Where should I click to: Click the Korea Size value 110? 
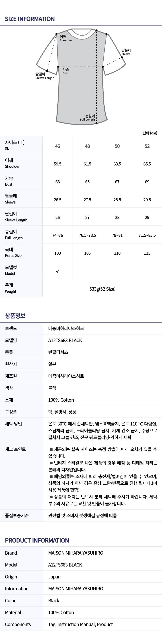click(x=117, y=253)
